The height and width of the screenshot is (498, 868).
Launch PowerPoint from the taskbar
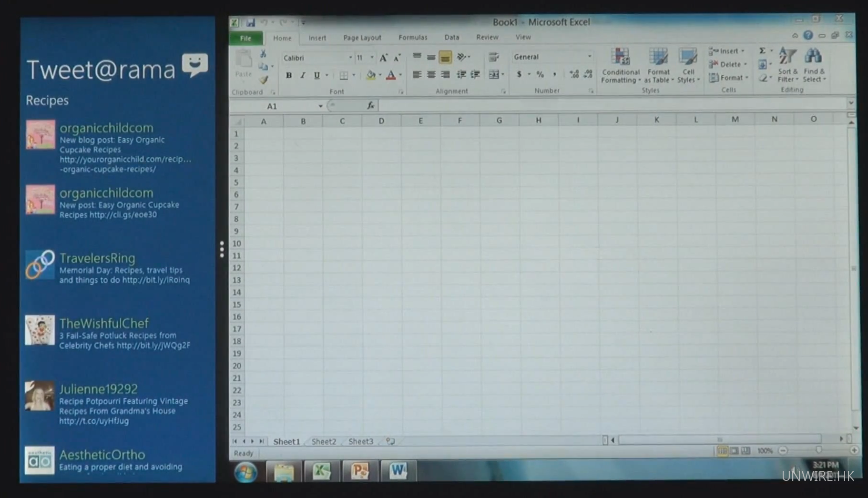359,471
